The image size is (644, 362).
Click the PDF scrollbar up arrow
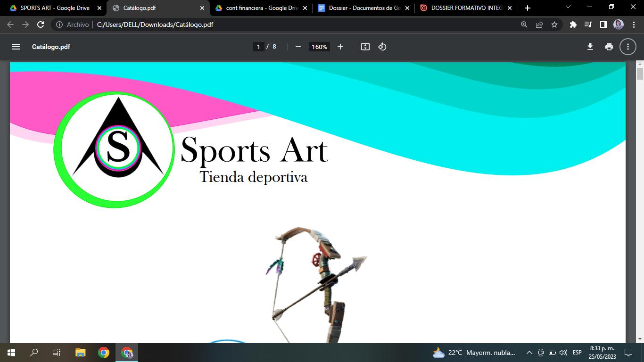point(640,64)
